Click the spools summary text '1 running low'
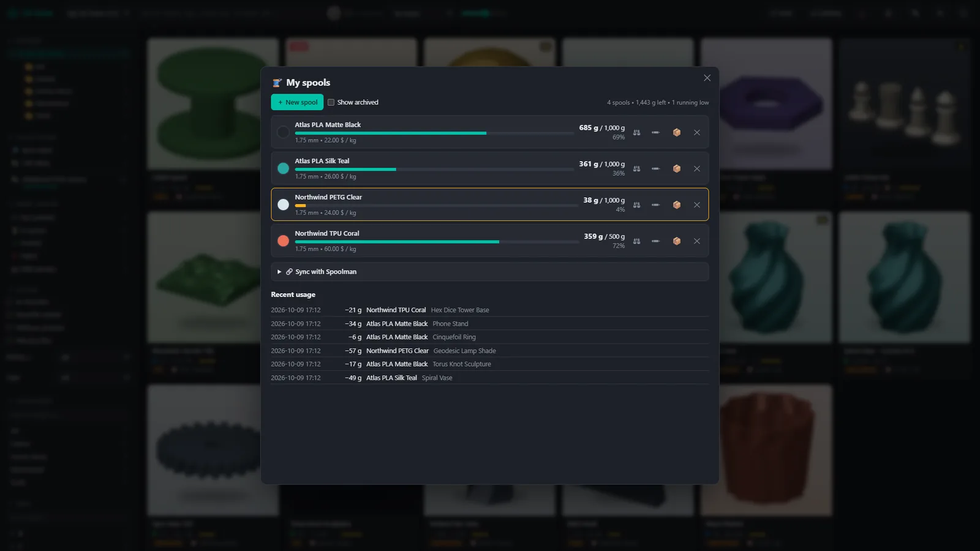Screen dimensions: 980x551 [690, 102]
